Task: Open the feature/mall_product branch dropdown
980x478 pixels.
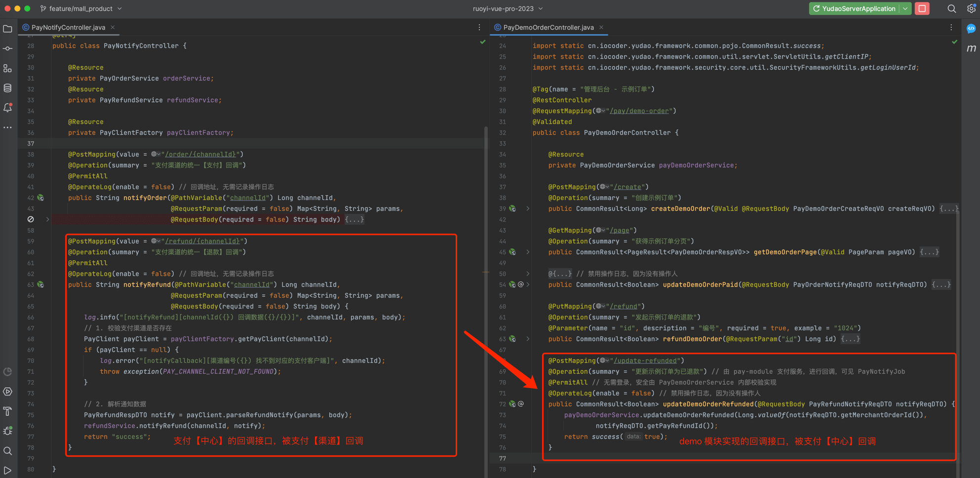Action: click(x=81, y=8)
